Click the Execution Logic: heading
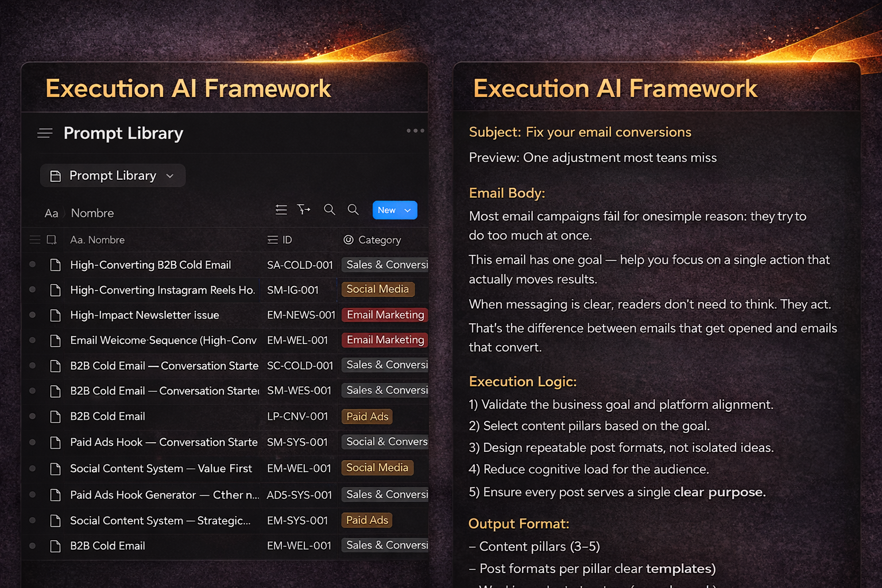 [523, 382]
